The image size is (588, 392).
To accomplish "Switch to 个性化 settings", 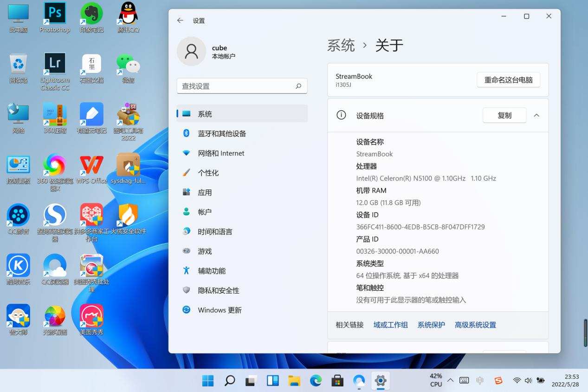I will click(242, 173).
